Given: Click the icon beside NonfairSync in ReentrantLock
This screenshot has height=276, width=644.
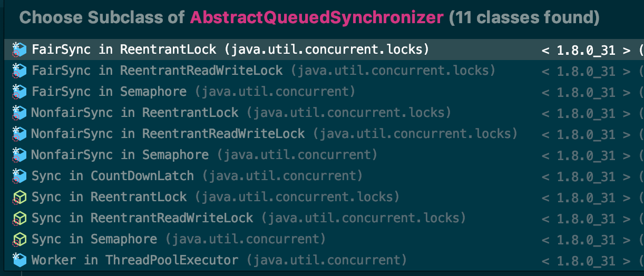Looking at the screenshot, I should [x=19, y=113].
